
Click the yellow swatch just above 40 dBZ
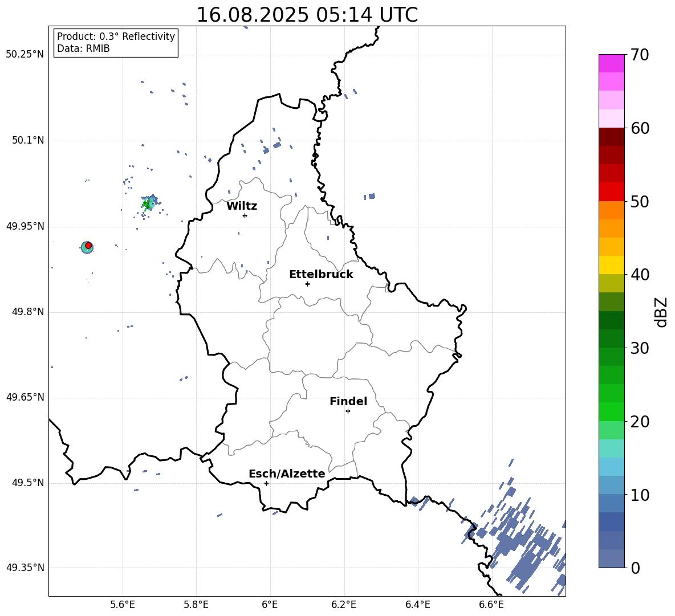click(611, 265)
